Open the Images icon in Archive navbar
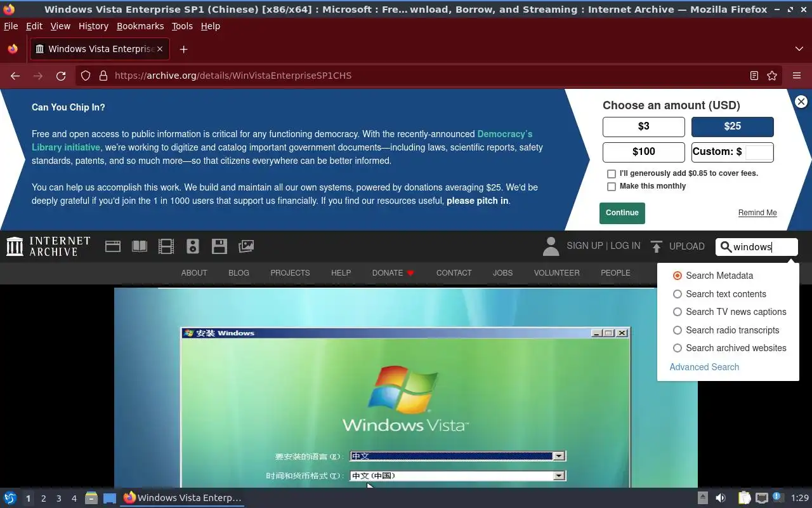Image resolution: width=812 pixels, height=508 pixels. pyautogui.click(x=246, y=246)
